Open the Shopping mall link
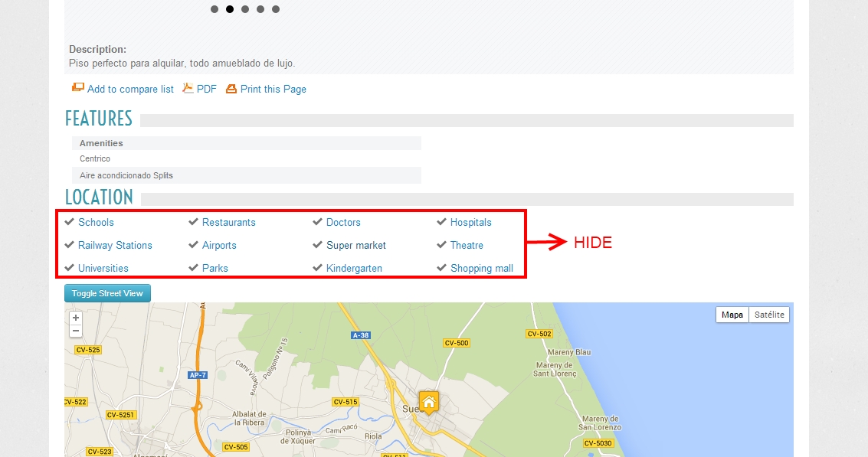 click(x=482, y=269)
